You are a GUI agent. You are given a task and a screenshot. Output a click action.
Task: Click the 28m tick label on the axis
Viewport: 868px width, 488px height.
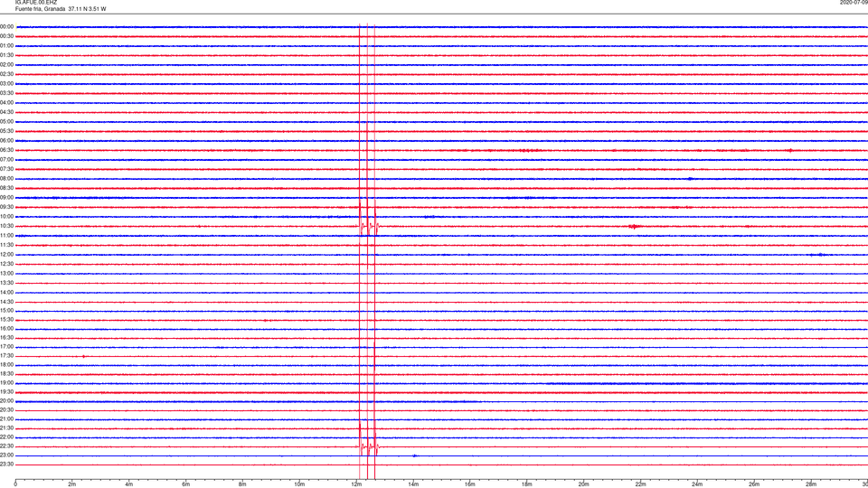pyautogui.click(x=811, y=484)
